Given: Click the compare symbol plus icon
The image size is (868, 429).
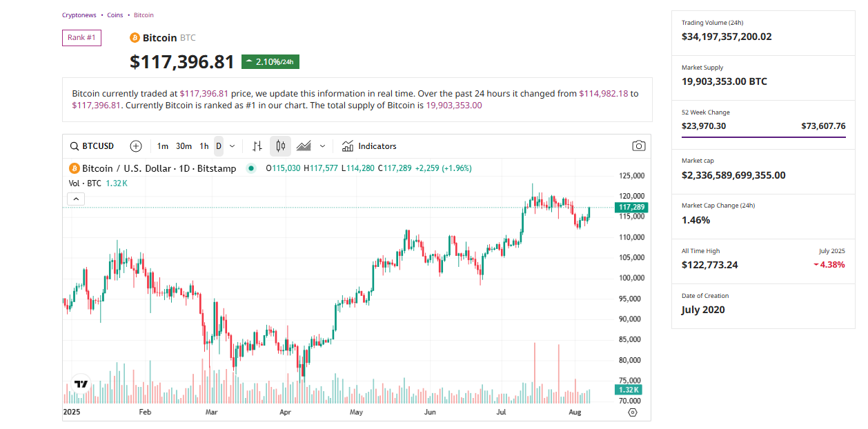Looking at the screenshot, I should click(x=136, y=146).
